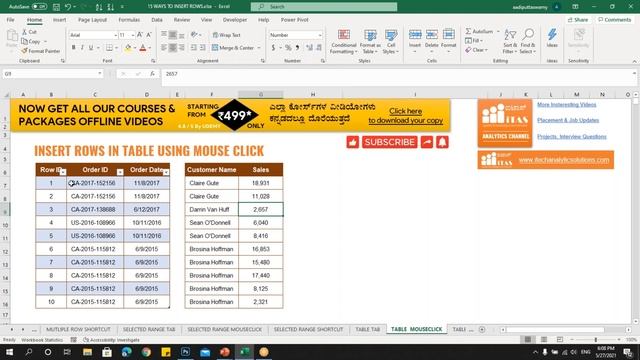Open the Number format dropdown
This screenshot has height=360, width=640.
[320, 36]
